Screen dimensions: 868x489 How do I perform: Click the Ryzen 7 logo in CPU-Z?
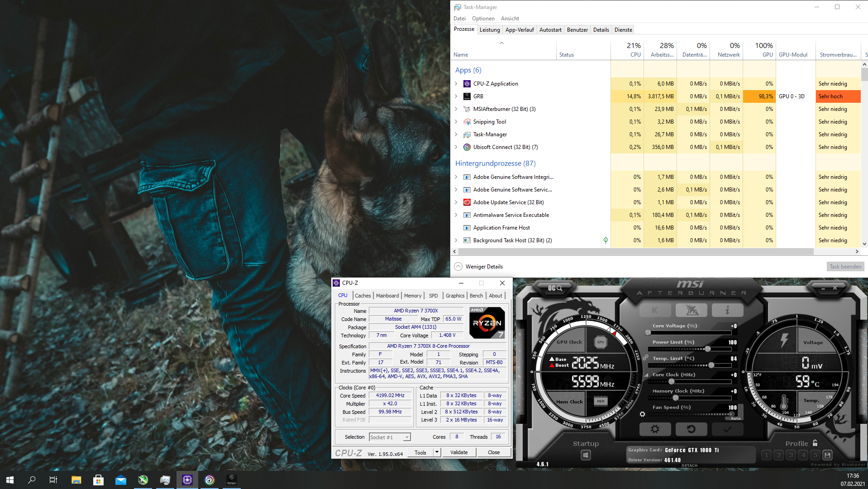(487, 322)
